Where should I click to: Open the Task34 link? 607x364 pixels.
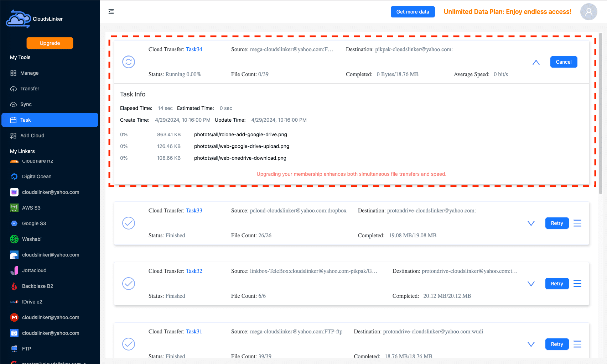tap(194, 49)
